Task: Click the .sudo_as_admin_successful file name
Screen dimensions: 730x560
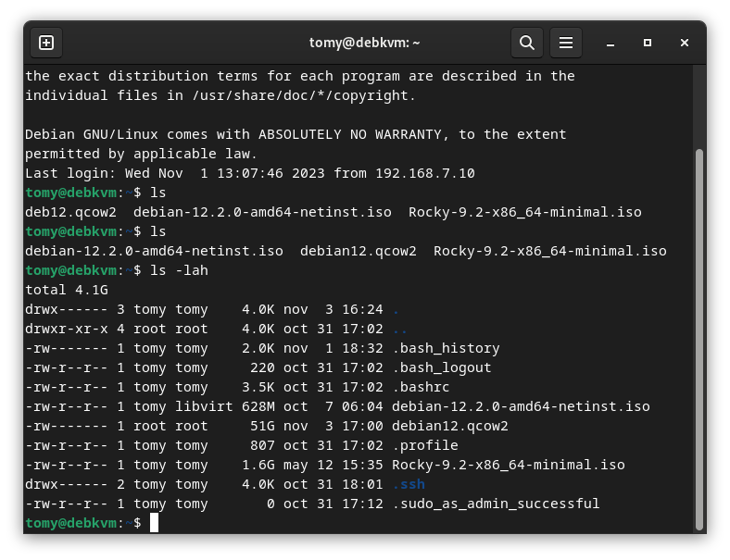Action: point(496,504)
